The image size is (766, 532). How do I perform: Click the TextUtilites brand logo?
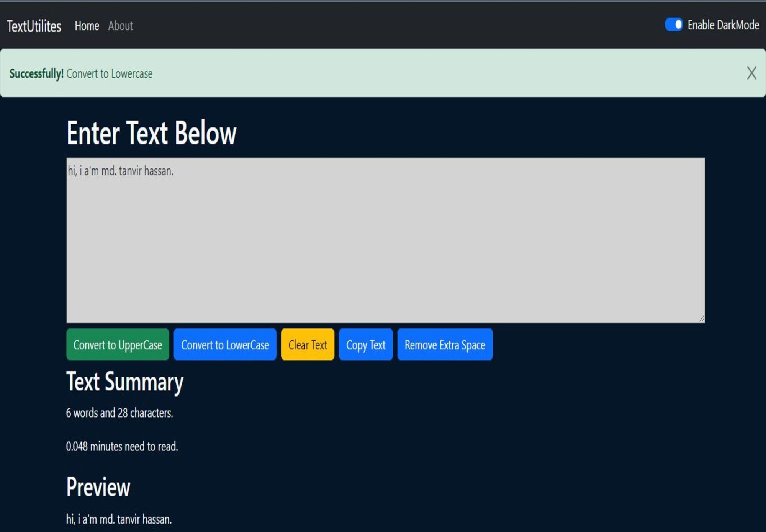click(34, 26)
